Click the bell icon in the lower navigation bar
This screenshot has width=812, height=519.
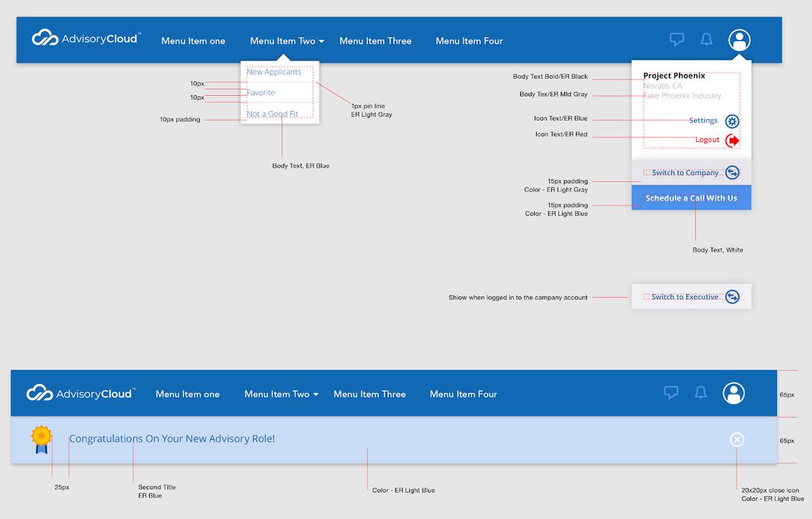(701, 393)
